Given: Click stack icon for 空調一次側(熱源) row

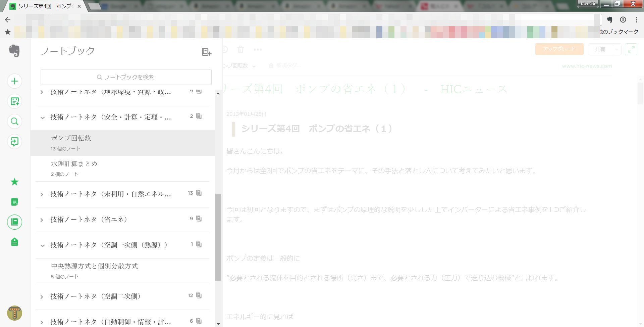Looking at the screenshot, I should 199,244.
